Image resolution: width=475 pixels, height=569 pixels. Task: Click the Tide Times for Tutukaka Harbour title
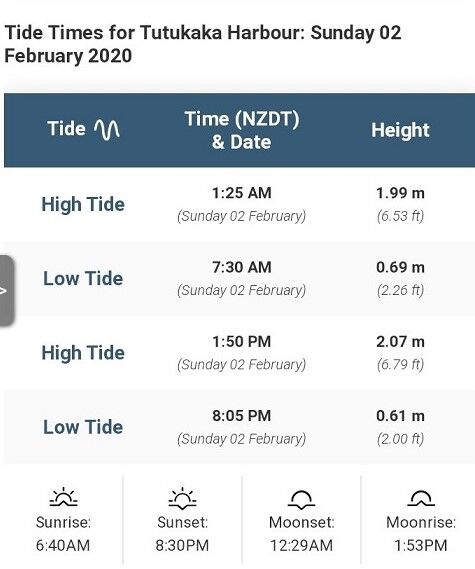pos(203,44)
